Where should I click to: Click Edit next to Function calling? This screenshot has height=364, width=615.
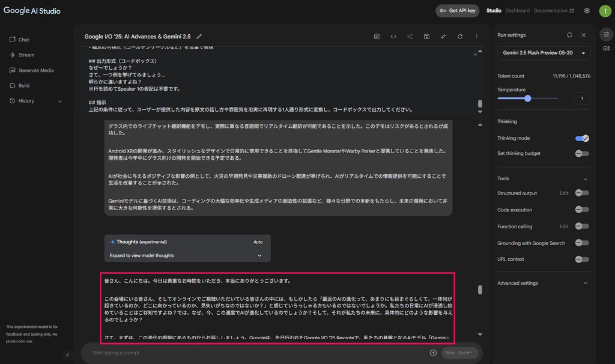(x=563, y=226)
